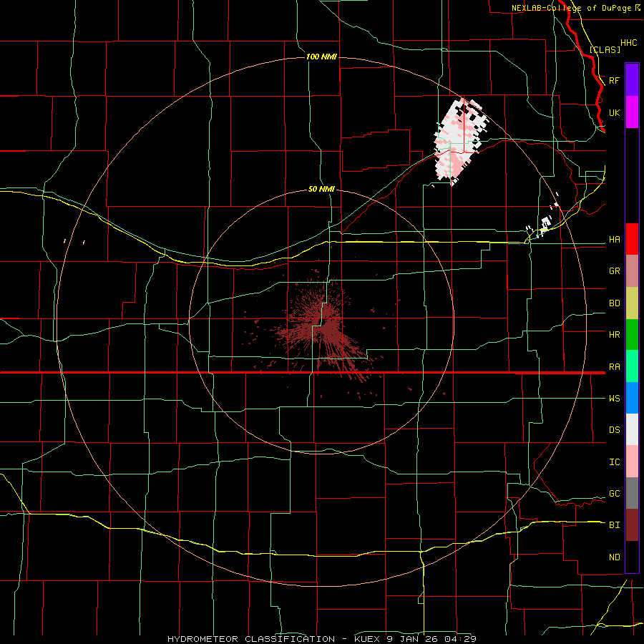Click the UK legend label
644x644 pixels.
coord(615,112)
